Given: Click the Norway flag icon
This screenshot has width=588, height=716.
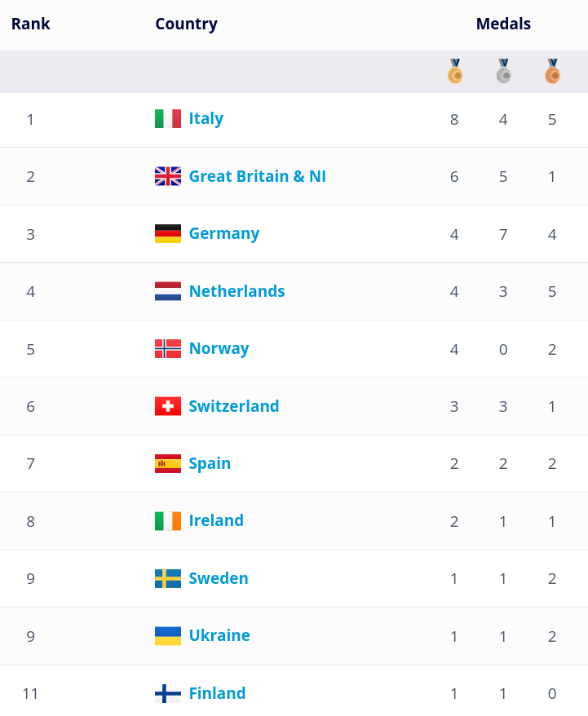Looking at the screenshot, I should click(168, 349).
